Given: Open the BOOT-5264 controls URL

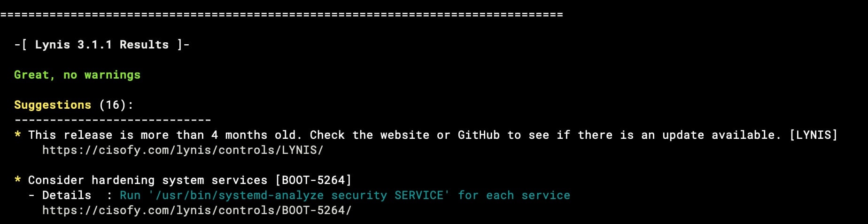Looking at the screenshot, I should [x=197, y=210].
